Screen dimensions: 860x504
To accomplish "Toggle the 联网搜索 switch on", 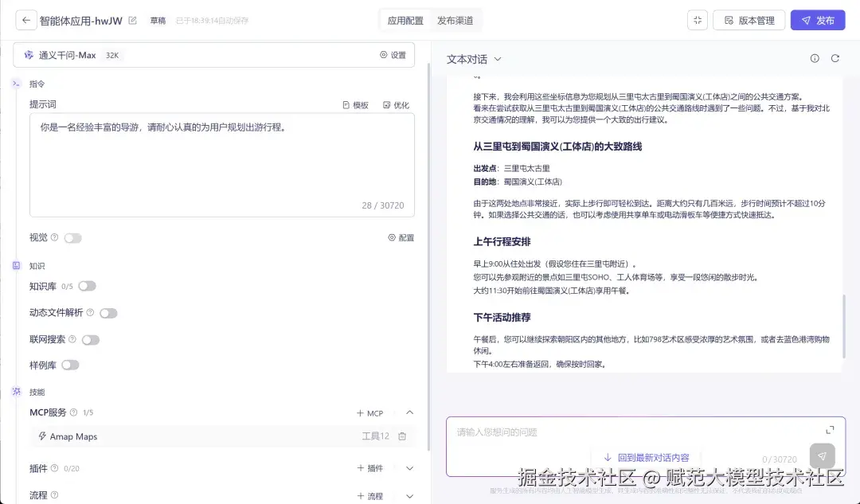I will 90,338.
